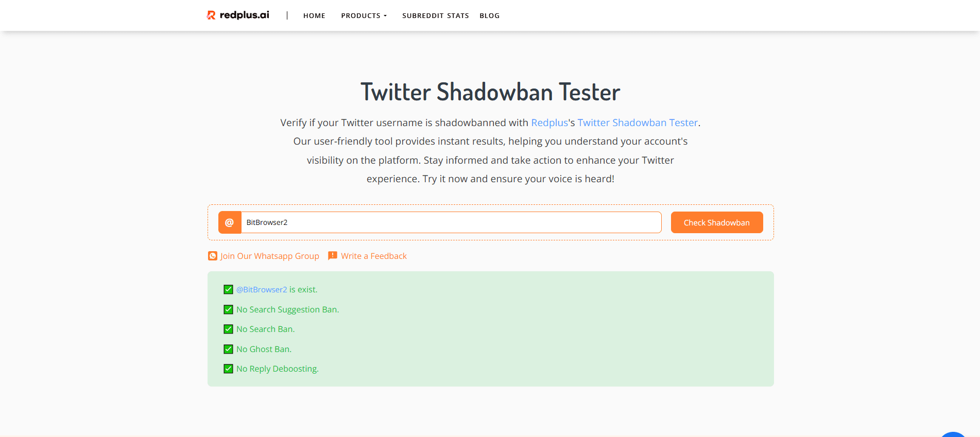Image resolution: width=980 pixels, height=437 pixels.
Task: Click the No Search Suggestion Ban checkmark
Action: pyautogui.click(x=228, y=309)
